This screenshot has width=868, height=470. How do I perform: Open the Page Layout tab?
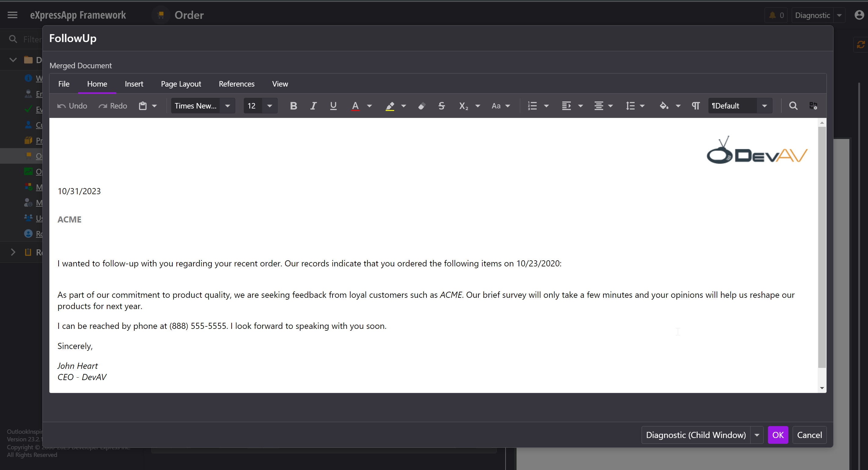coord(181,84)
